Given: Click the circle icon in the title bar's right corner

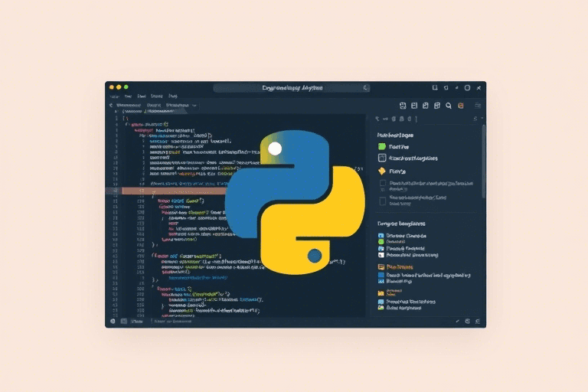Looking at the screenshot, I should pos(467,88).
